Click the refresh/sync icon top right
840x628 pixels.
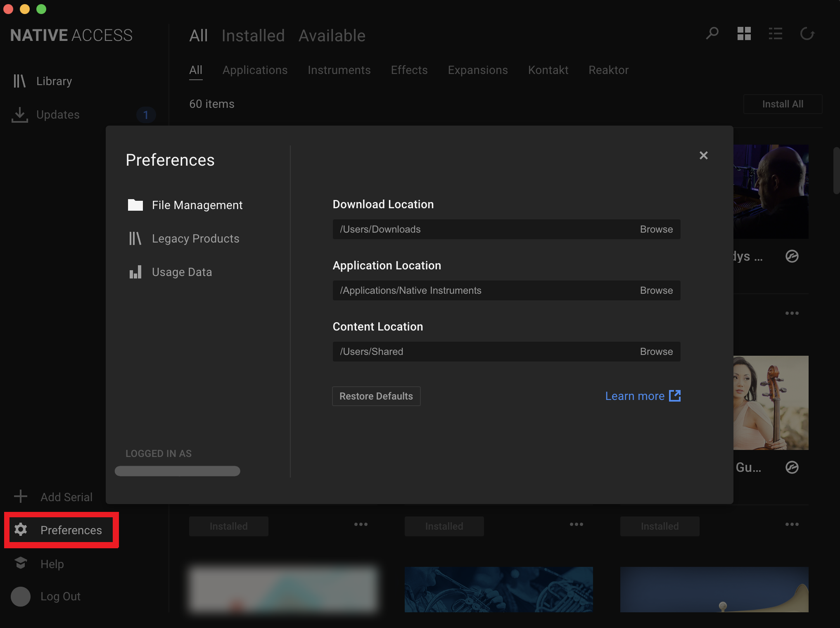808,33
